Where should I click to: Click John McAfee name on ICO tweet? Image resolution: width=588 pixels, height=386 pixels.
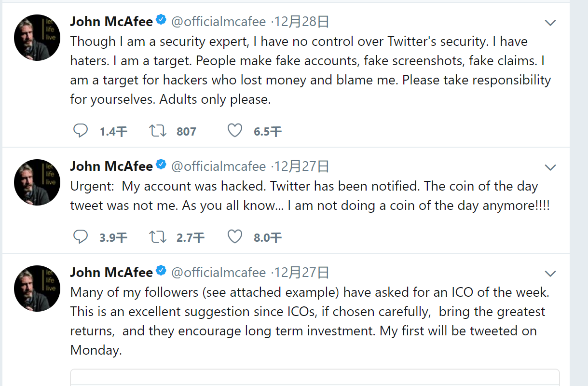[x=111, y=272]
